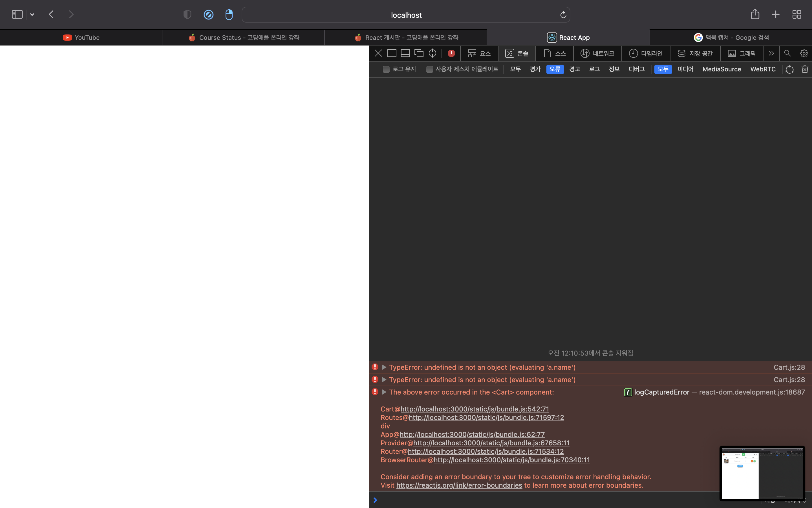Toggle the 미디어 source filter
The height and width of the screenshot is (508, 812).
685,69
